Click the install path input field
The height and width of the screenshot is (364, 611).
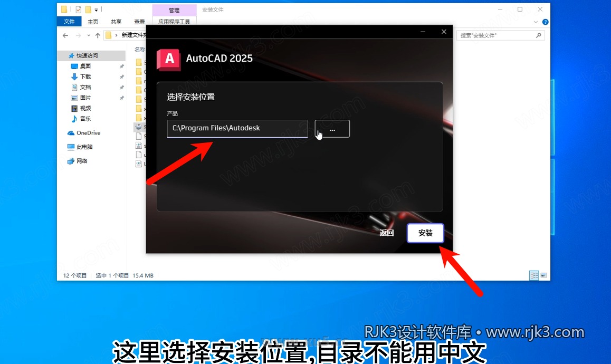pos(237,128)
